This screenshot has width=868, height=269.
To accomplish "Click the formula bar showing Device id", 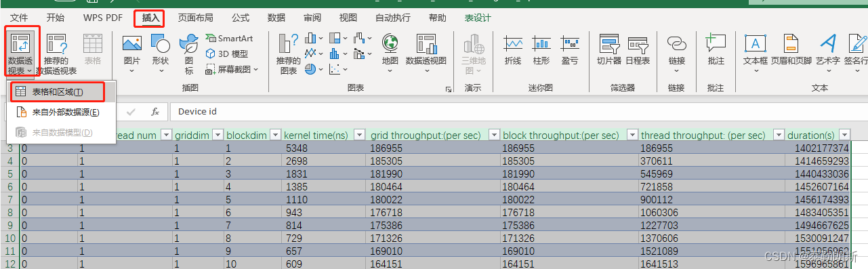I will (518, 111).
